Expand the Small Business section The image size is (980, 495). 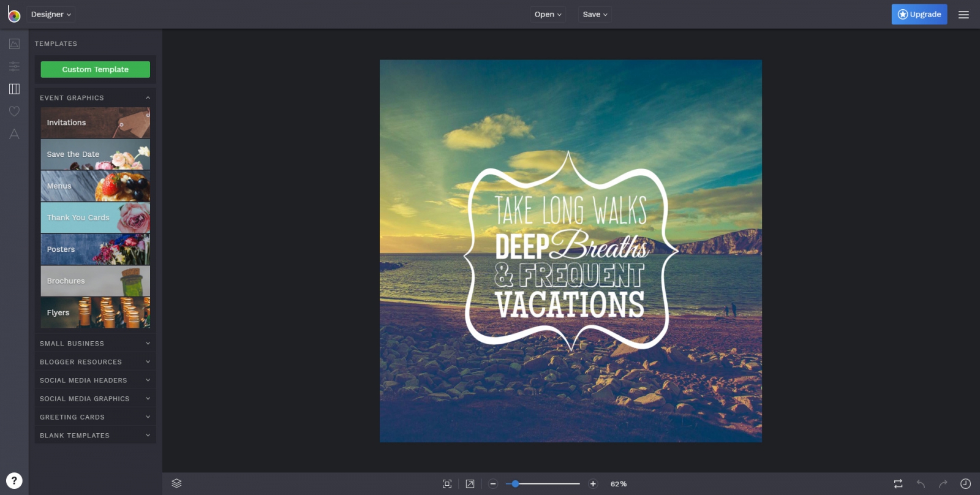(x=96, y=344)
